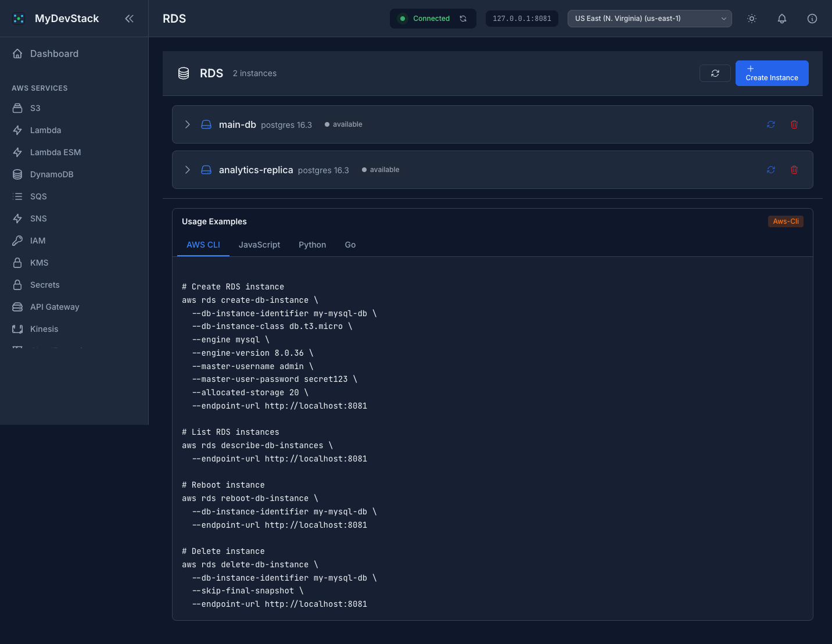
Task: Click the Aws-Cli badge
Action: (786, 221)
